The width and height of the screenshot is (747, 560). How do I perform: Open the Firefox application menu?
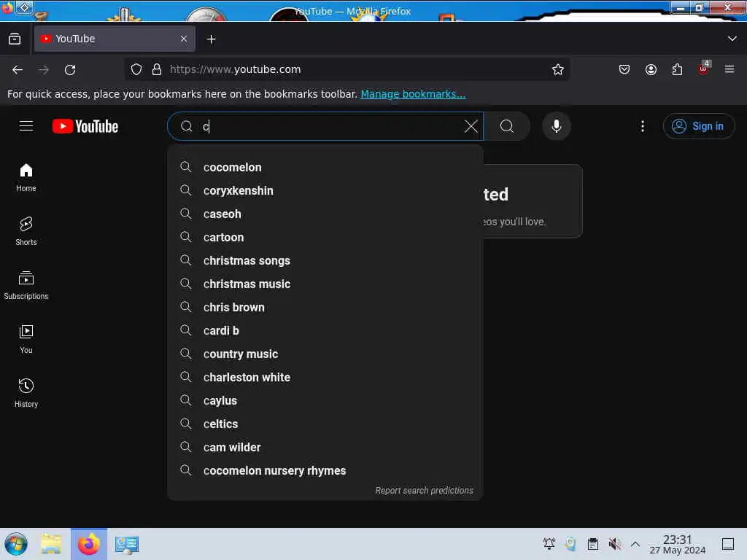pyautogui.click(x=729, y=69)
